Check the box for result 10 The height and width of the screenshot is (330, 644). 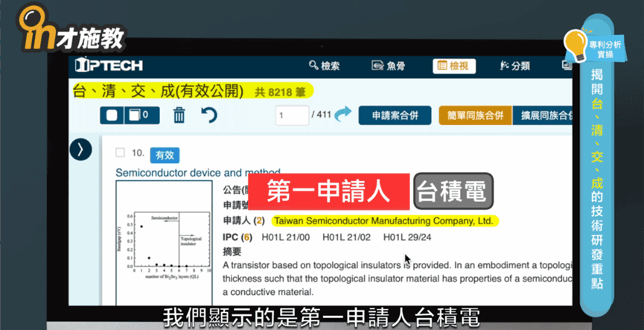120,153
